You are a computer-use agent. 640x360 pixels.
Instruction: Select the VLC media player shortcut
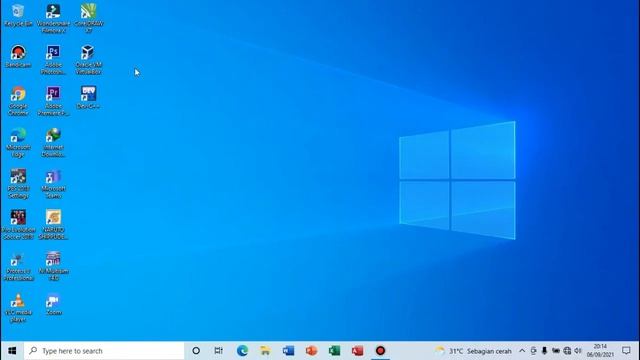pos(18,308)
